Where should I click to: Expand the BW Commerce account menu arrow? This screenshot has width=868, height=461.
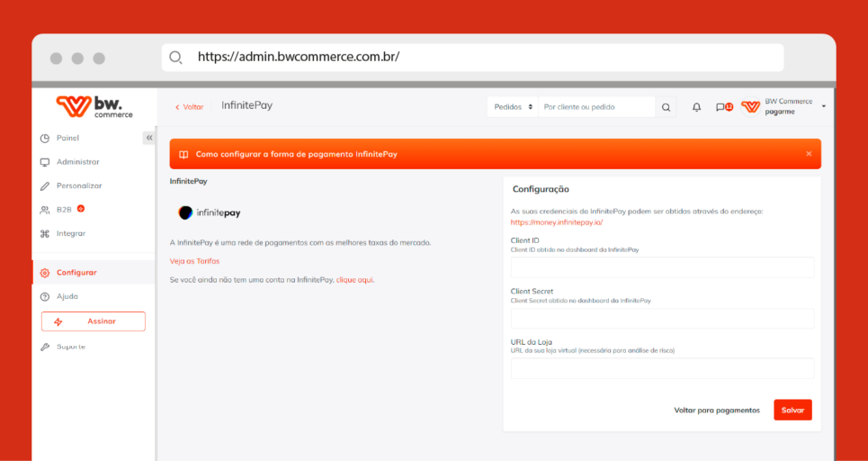[824, 106]
